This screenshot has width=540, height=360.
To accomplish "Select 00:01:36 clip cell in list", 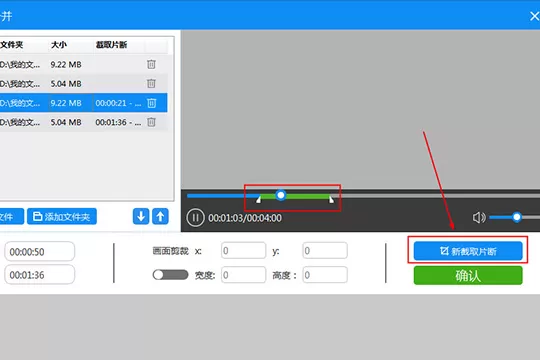I will pyautogui.click(x=118, y=122).
